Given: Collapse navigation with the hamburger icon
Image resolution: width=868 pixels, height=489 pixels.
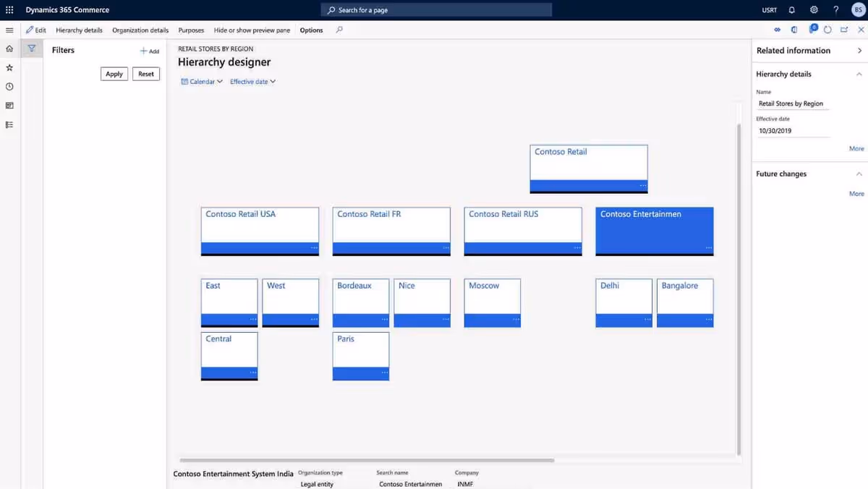Looking at the screenshot, I should click(9, 30).
